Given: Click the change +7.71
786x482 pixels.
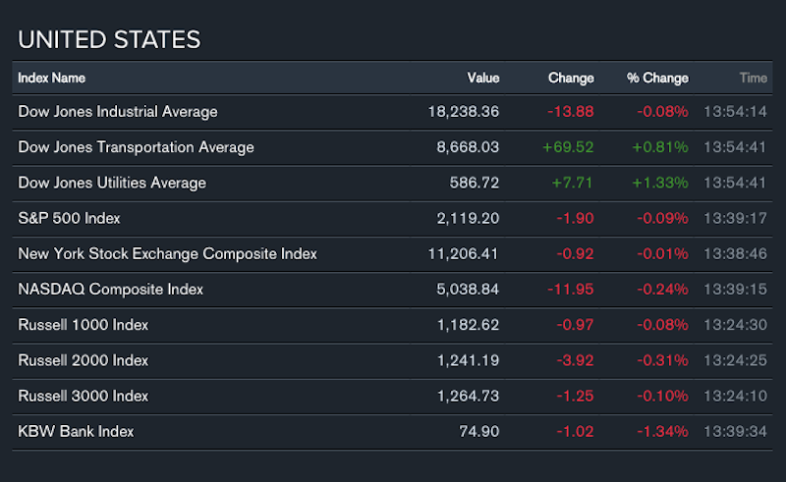Looking at the screenshot, I should 572,183.
